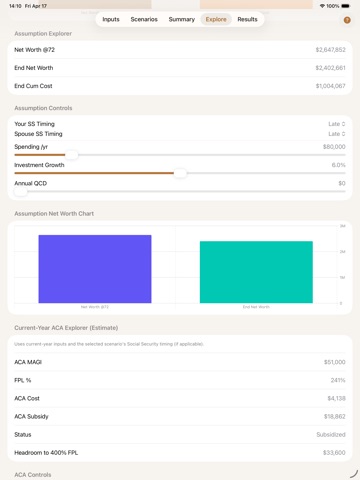This screenshot has height=480, width=360.
Task: Click the Assumption Explorer heading
Action: coord(43,34)
